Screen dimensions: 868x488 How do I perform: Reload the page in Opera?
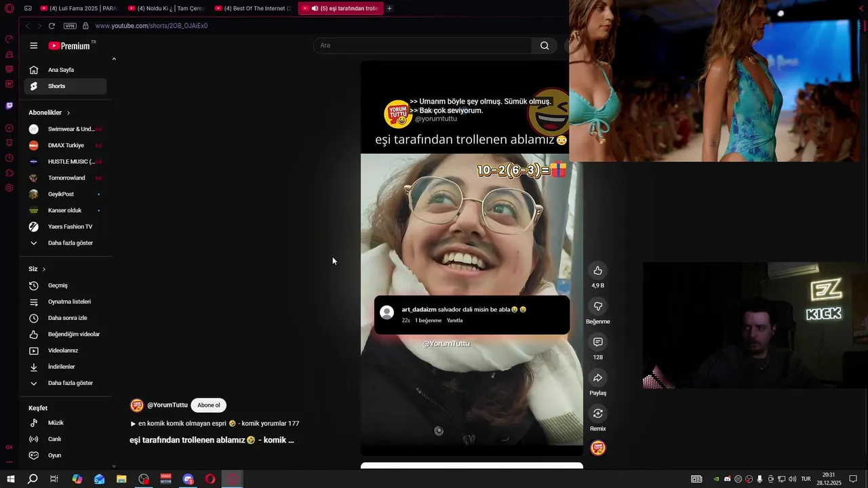[52, 26]
